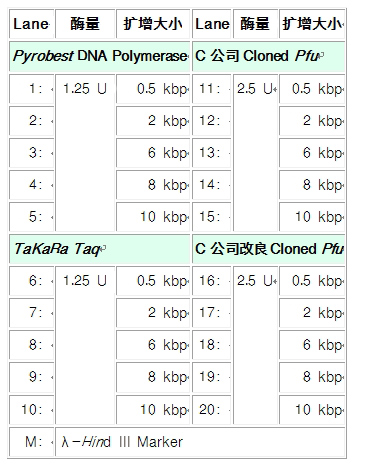
Task: Click the C 公司 Cloned Pfu header
Action: [269, 56]
